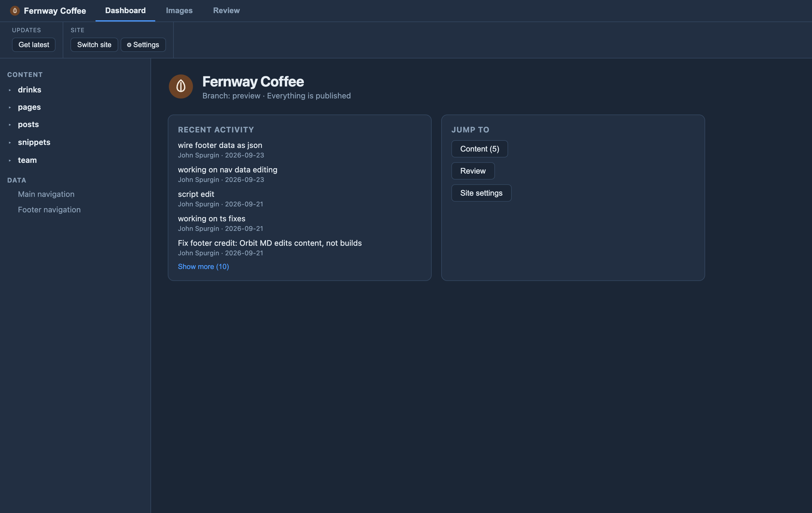This screenshot has width=812, height=513.
Task: Click 'wire footer data as json' activity
Action: (x=220, y=145)
